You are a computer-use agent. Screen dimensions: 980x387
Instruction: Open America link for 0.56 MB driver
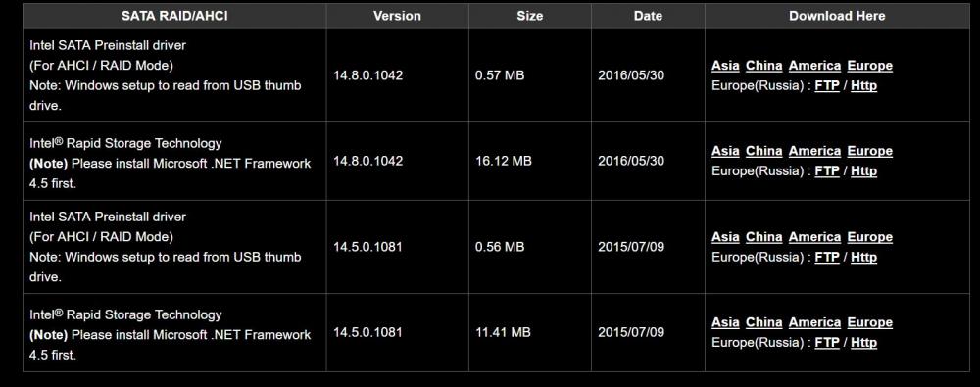(x=815, y=237)
